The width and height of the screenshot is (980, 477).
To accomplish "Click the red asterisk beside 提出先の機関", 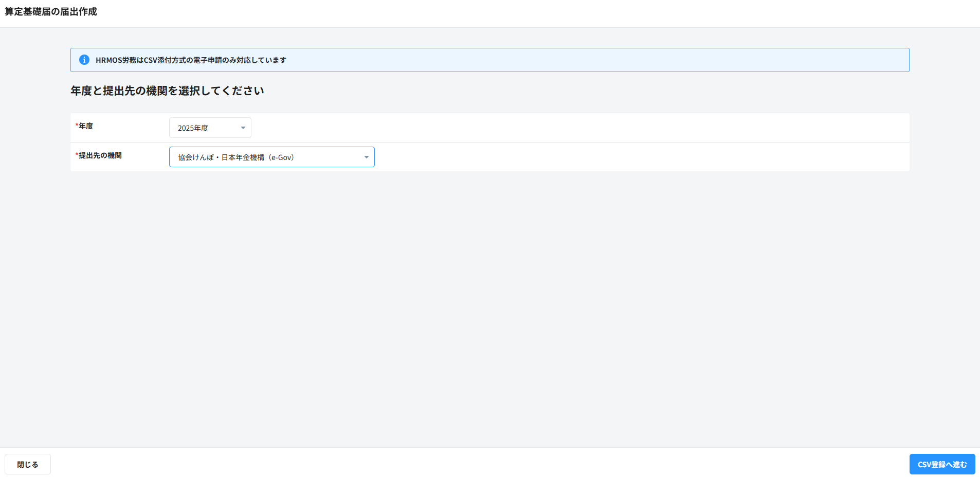I will [x=77, y=155].
